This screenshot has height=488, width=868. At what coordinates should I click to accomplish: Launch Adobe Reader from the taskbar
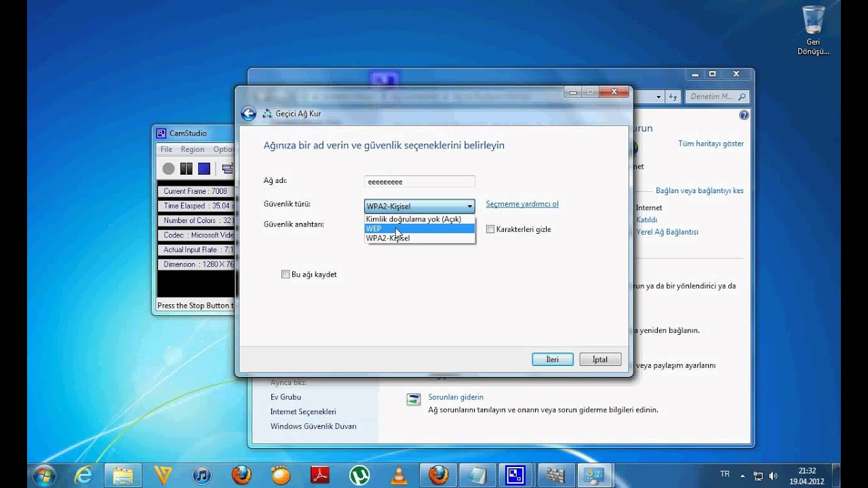[x=320, y=474]
